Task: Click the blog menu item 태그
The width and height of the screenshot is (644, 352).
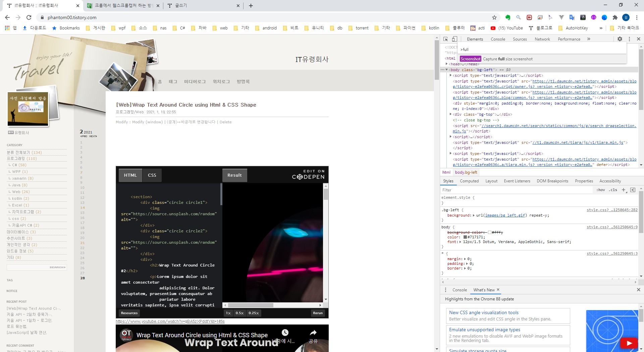Action: (x=173, y=81)
